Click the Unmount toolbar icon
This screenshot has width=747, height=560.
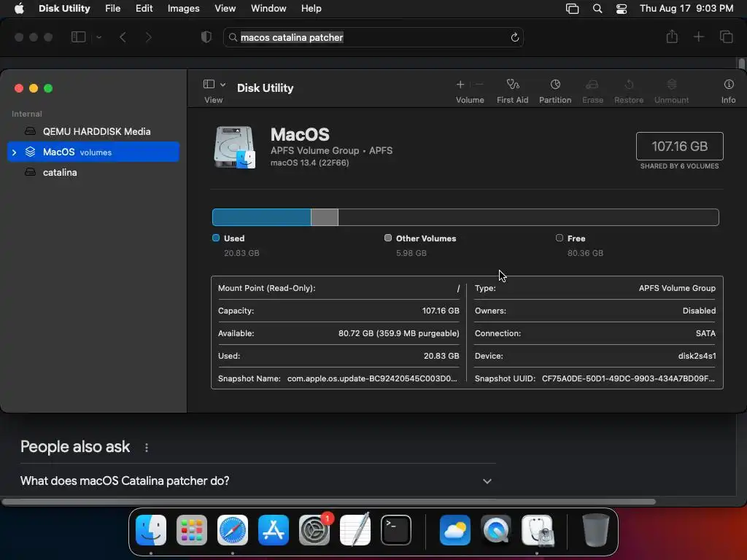click(671, 85)
